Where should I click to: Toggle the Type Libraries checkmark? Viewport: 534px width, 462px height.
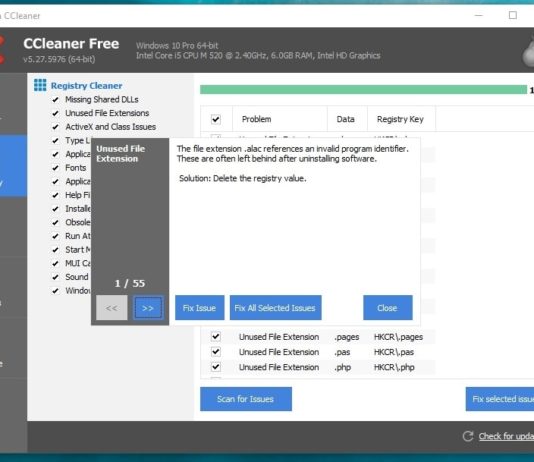click(55, 141)
